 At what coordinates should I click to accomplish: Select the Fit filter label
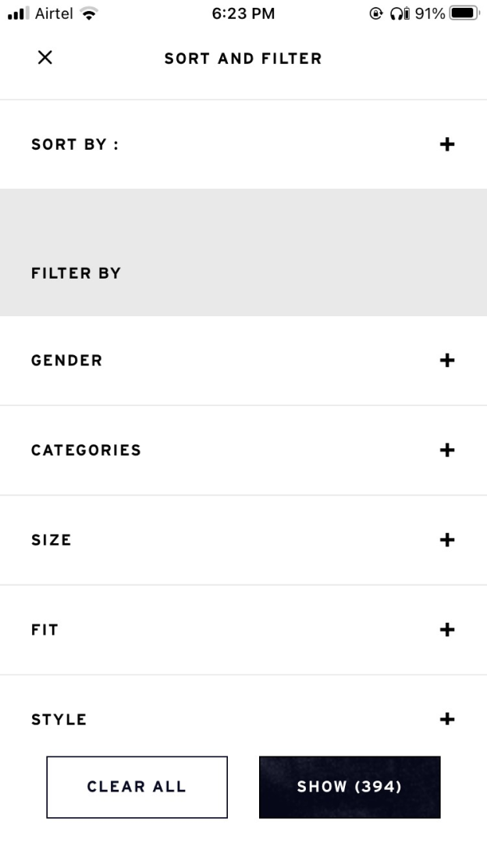pos(44,630)
